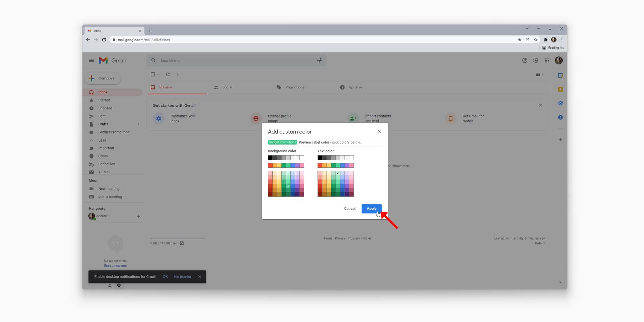Click the refresh mail icon
The width and height of the screenshot is (644, 322).
click(168, 74)
